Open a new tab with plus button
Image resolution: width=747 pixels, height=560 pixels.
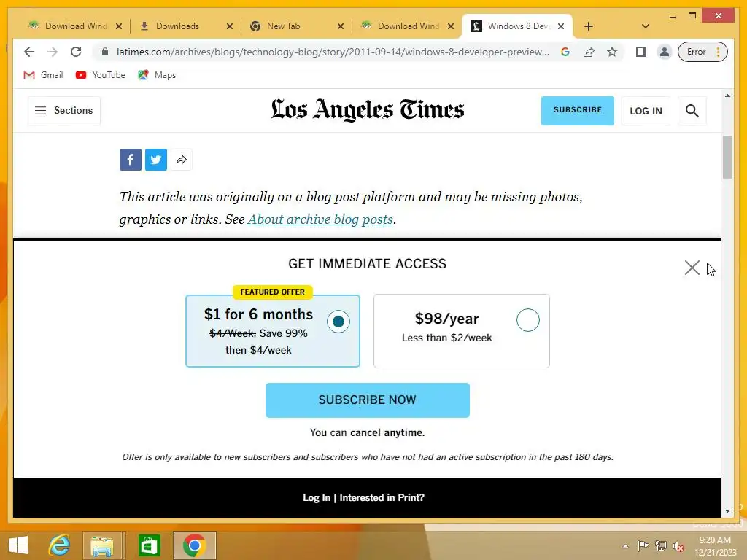pyautogui.click(x=589, y=26)
